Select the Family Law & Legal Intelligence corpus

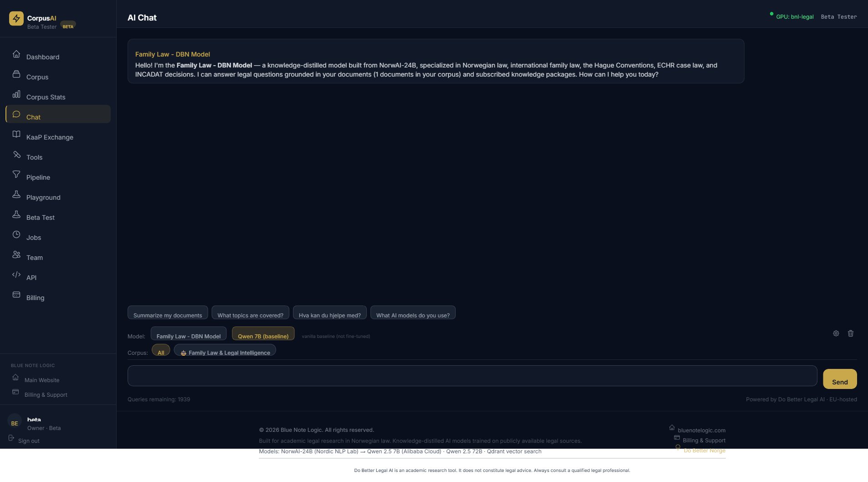point(225,352)
